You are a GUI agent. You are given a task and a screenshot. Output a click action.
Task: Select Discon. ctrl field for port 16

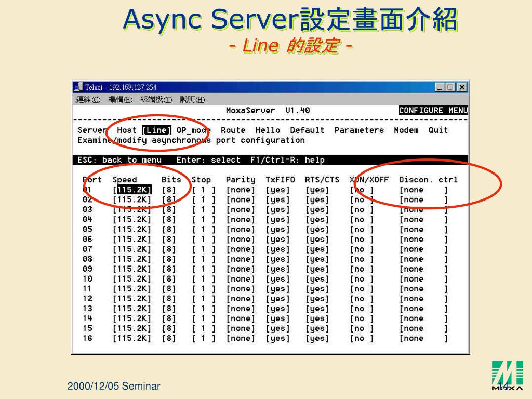tap(423, 338)
